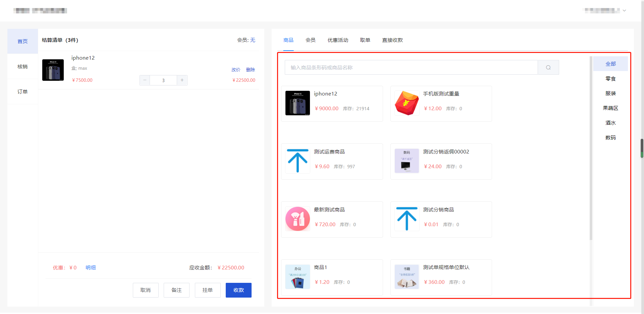The image size is (644, 314).
Task: Open the 优惠活动 tab
Action: click(338, 40)
